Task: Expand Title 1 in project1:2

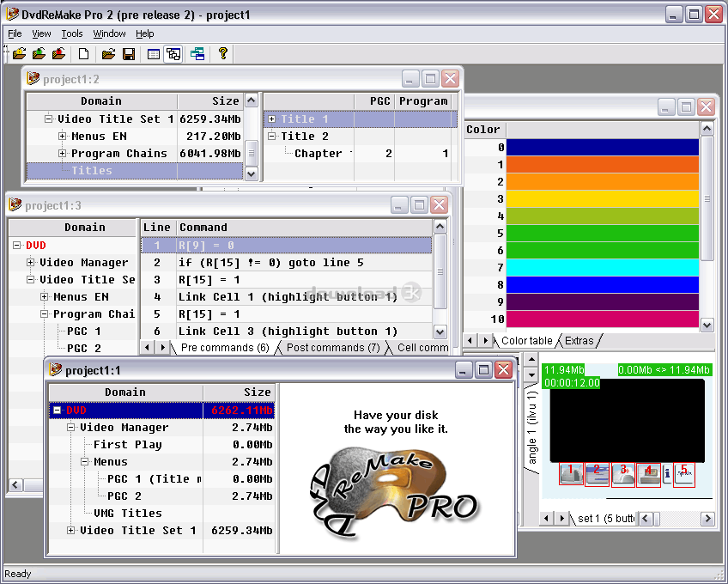Action: [x=271, y=119]
